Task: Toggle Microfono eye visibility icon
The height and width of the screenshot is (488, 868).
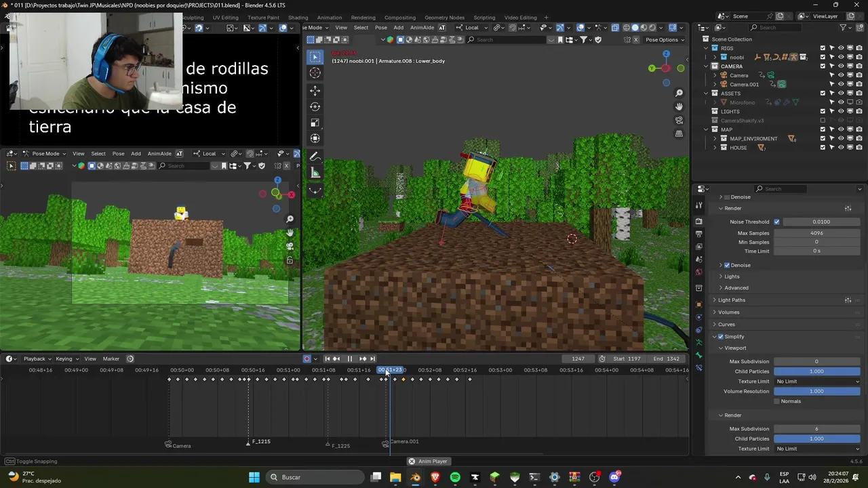Action: [x=841, y=102]
